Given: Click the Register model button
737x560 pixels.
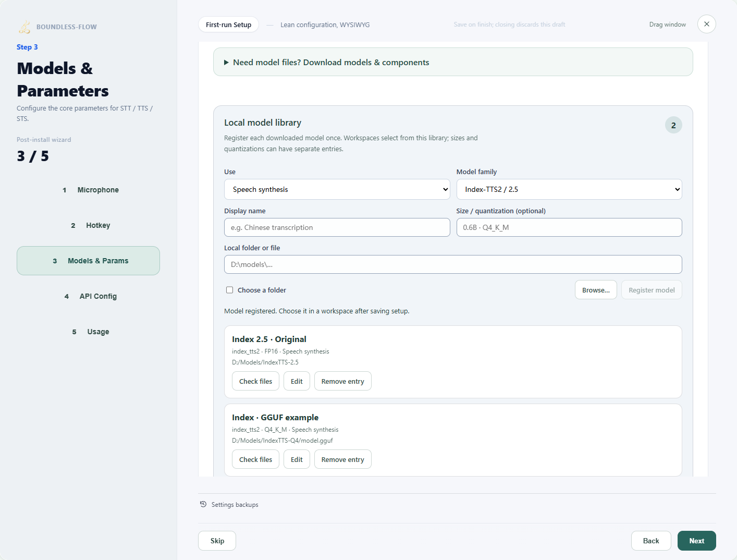Looking at the screenshot, I should (x=652, y=290).
